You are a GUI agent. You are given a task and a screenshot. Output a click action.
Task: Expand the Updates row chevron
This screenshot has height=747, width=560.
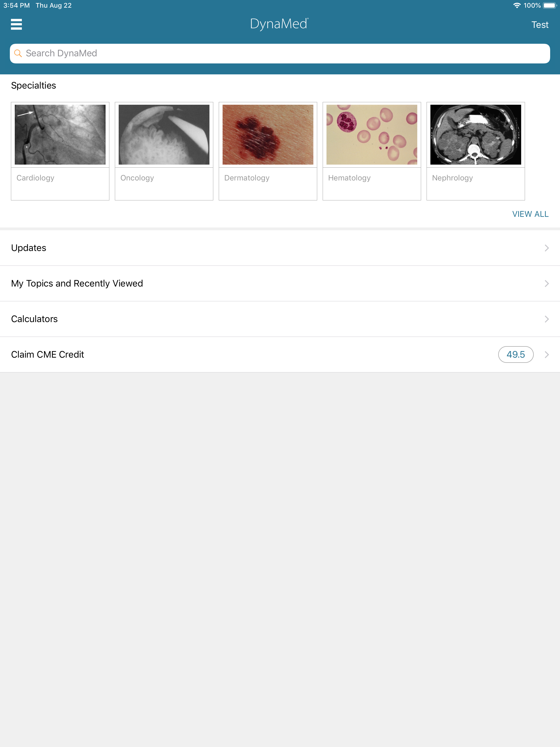547,248
